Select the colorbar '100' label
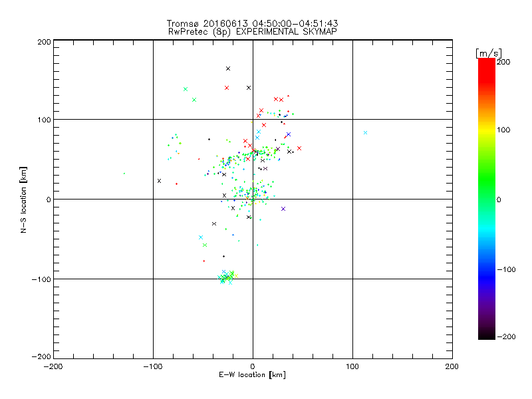 [503, 130]
